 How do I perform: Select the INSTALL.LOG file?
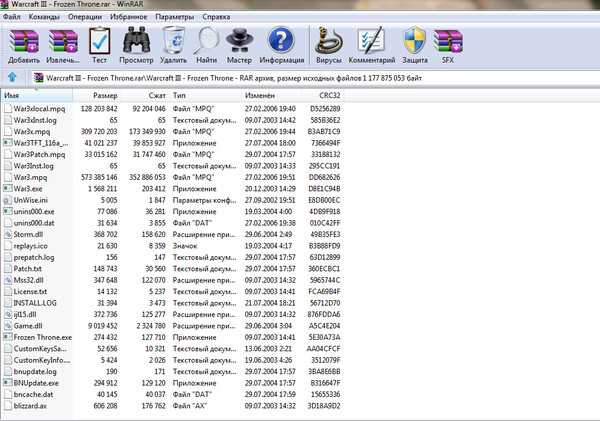(35, 303)
